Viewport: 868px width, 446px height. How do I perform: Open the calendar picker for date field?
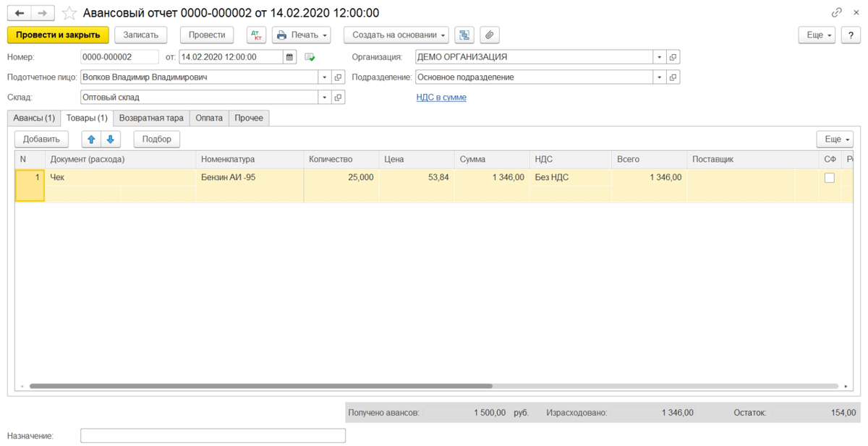[290, 57]
